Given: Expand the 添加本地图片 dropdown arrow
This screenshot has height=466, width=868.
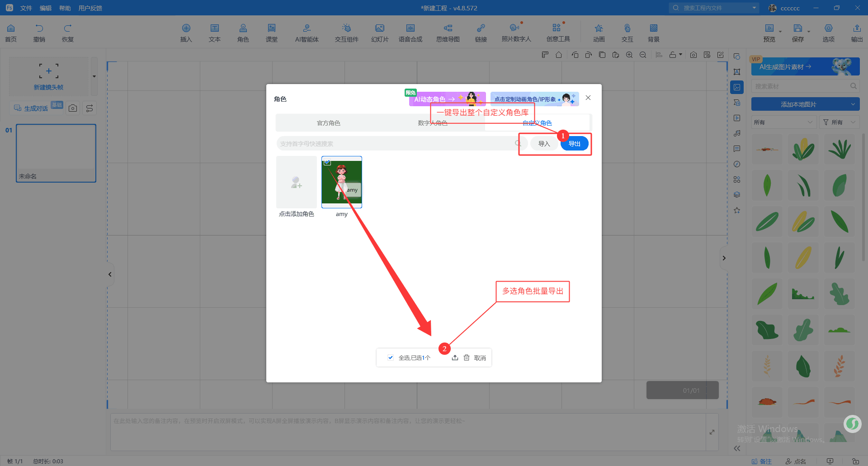Looking at the screenshot, I should point(853,104).
